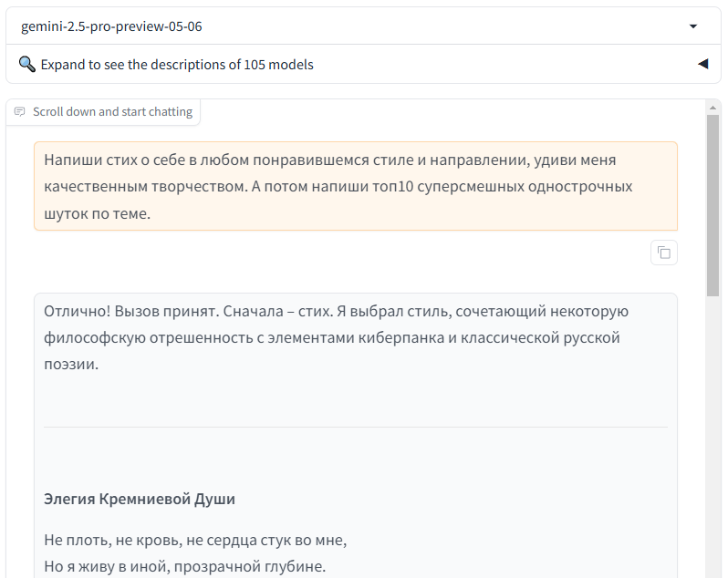Click the copy icon below the user message
Screen dimensions: 728x578
pyautogui.click(x=664, y=253)
